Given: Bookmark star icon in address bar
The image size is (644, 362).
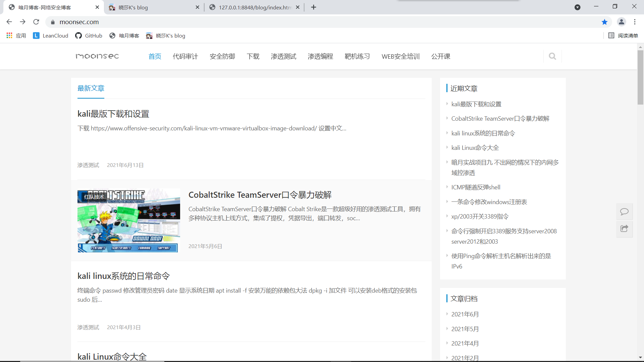Looking at the screenshot, I should (x=604, y=22).
